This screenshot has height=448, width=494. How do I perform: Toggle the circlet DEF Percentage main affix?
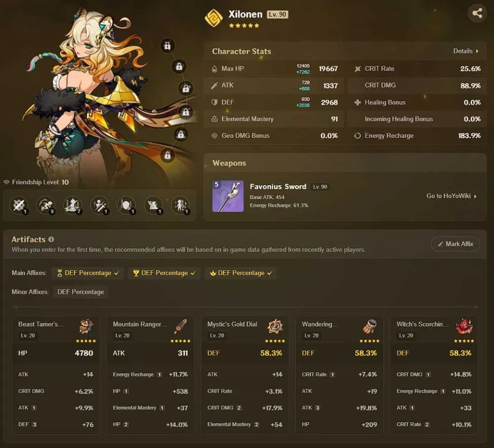241,273
